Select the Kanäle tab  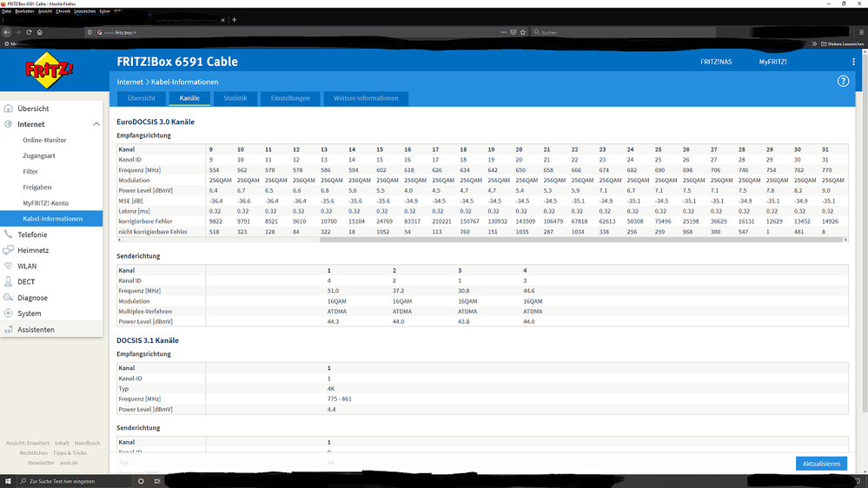[189, 98]
